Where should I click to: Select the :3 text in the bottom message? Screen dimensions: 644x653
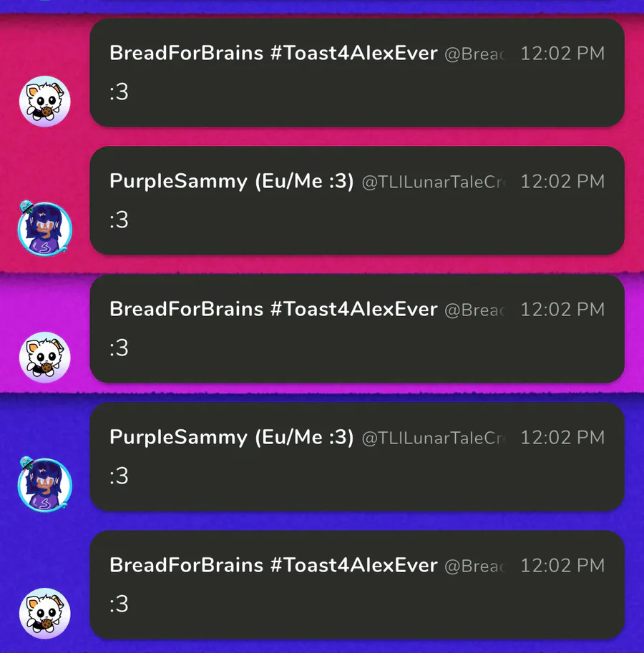click(x=119, y=604)
